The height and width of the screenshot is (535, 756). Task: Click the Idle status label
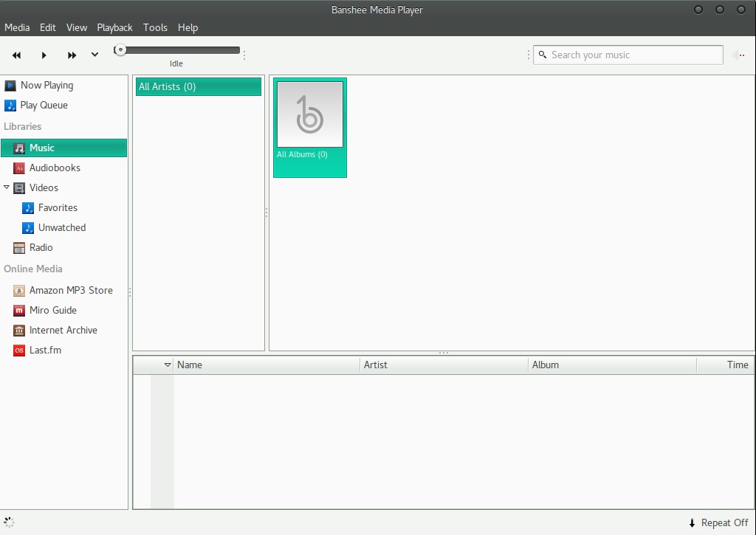[x=176, y=63]
